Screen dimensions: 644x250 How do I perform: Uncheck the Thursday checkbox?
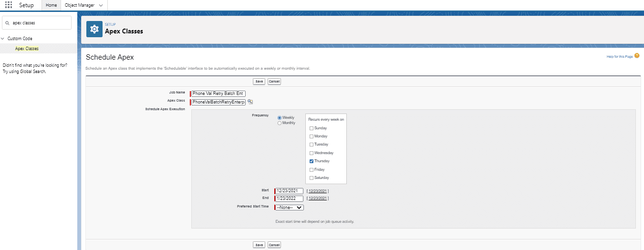pos(312,161)
